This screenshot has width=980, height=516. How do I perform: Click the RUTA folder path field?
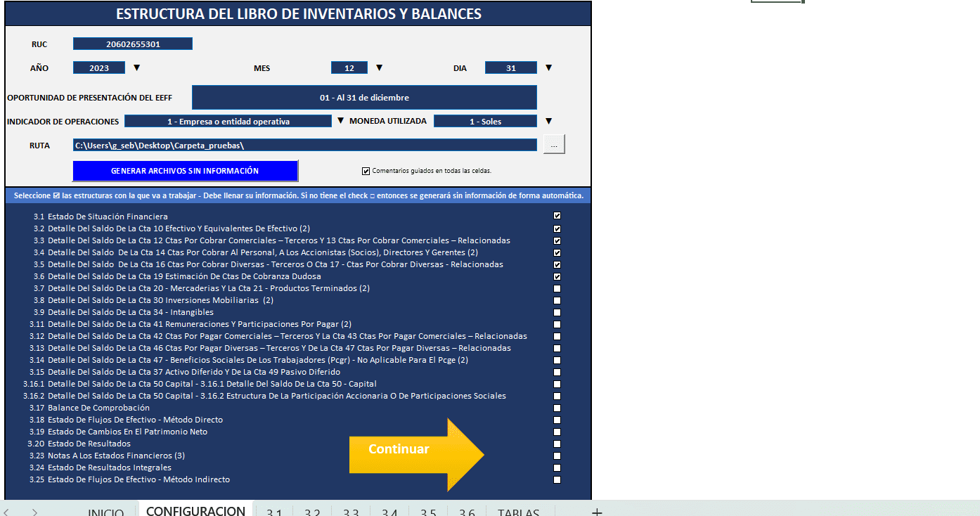[305, 146]
